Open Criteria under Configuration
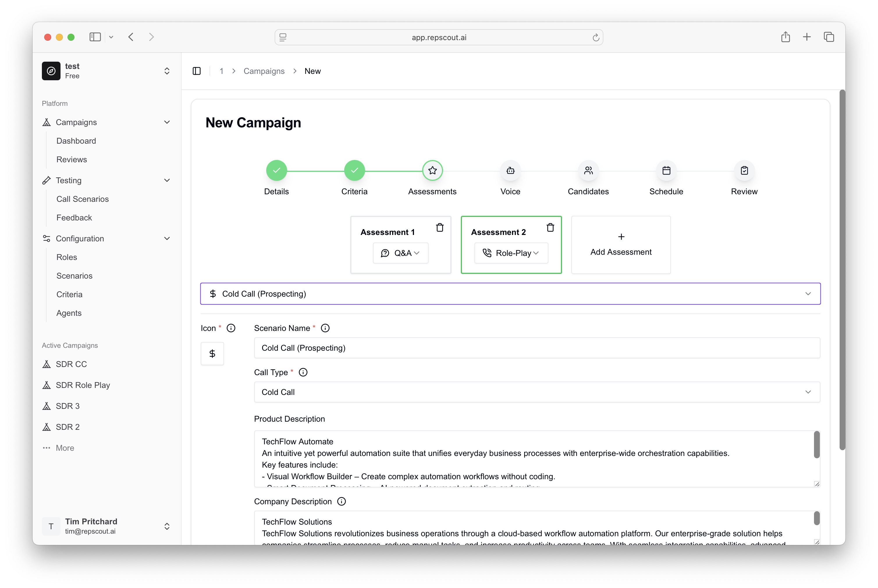This screenshot has width=878, height=588. click(70, 294)
